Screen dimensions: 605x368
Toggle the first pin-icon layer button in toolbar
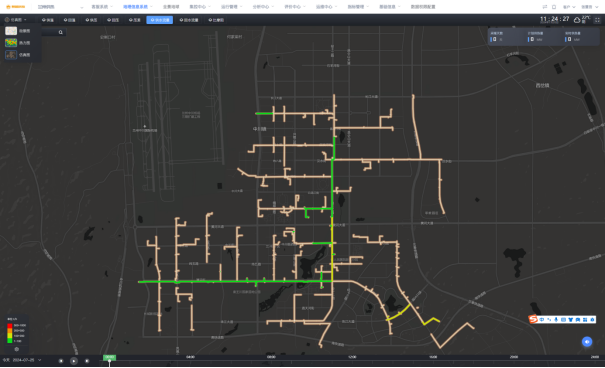click(x=48, y=20)
